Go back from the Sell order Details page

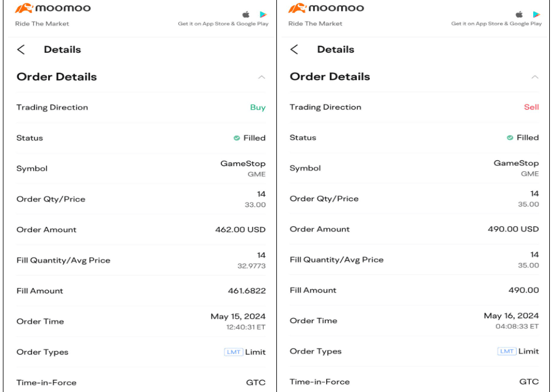click(295, 49)
